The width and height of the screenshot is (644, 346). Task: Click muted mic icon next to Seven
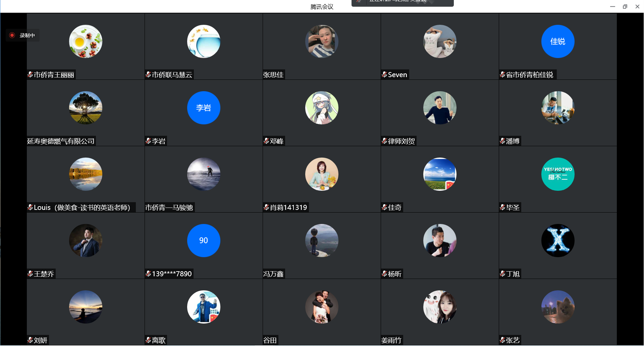coord(384,74)
